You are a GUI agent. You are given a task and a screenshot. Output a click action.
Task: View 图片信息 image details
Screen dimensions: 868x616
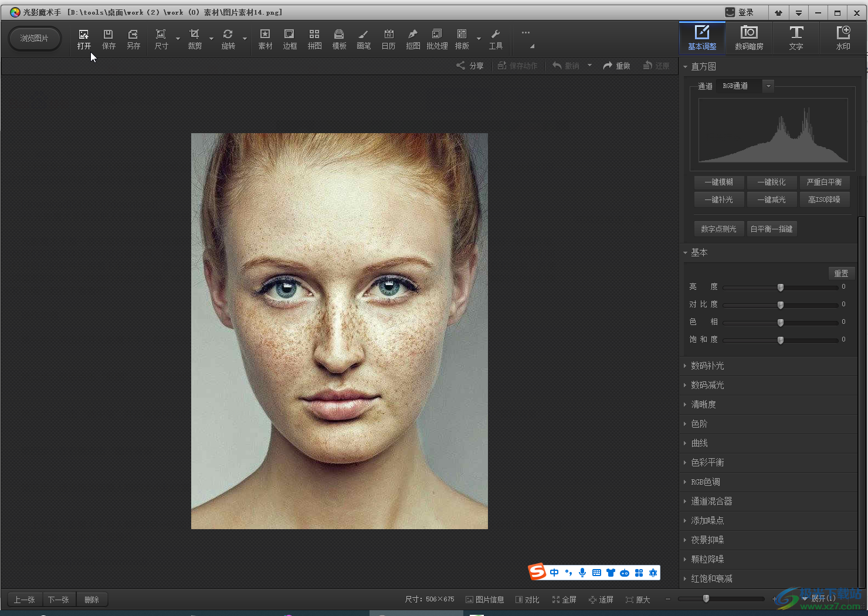[484, 600]
